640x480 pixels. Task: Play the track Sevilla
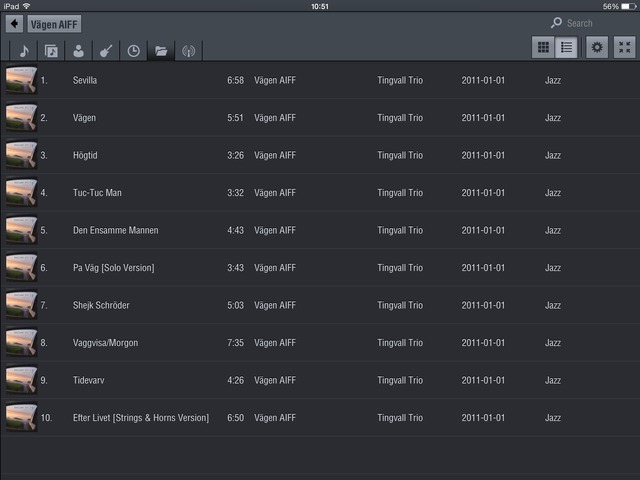pyautogui.click(x=85, y=80)
